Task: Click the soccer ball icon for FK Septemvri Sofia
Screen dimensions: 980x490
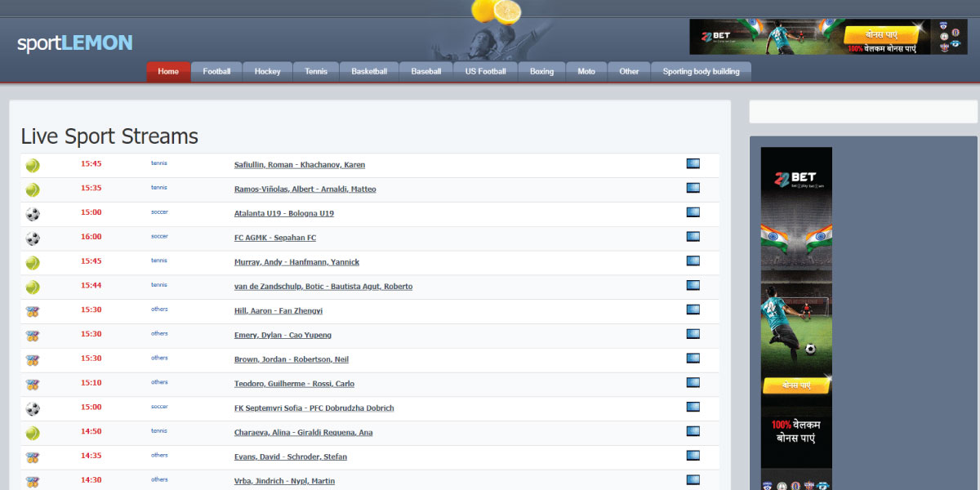Action: [33, 408]
